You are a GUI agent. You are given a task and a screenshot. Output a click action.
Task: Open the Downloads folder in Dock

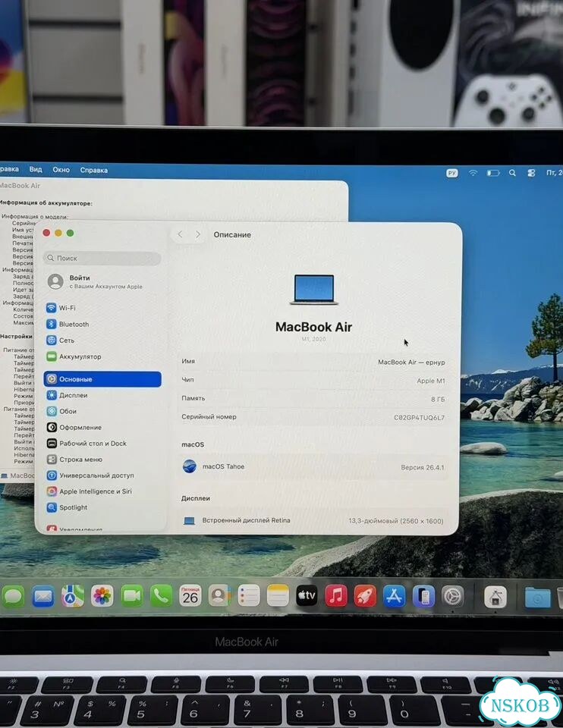pos(537,598)
